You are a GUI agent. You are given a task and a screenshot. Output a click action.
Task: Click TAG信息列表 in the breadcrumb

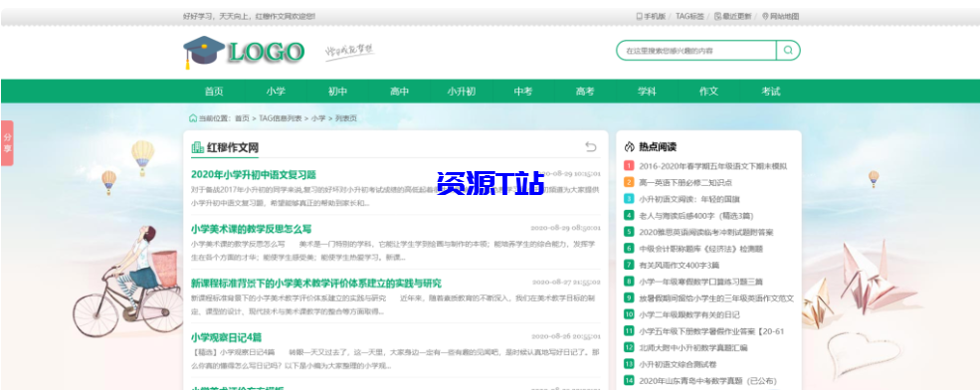281,118
